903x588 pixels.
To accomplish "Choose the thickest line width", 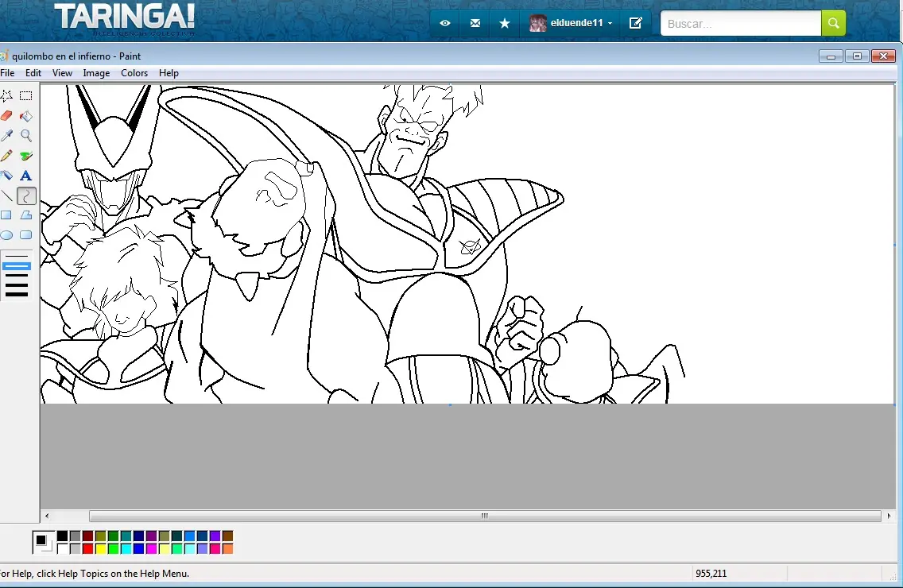I will tap(17, 294).
